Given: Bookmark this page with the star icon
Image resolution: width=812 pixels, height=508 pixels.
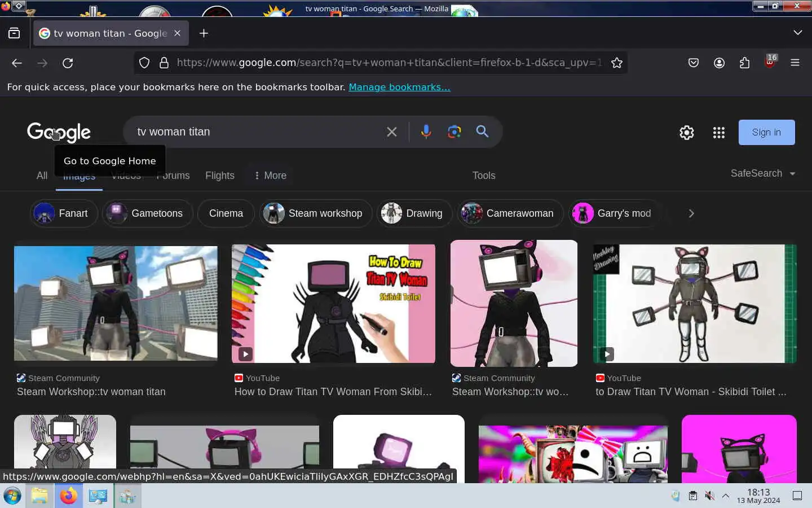Looking at the screenshot, I should pyautogui.click(x=617, y=63).
